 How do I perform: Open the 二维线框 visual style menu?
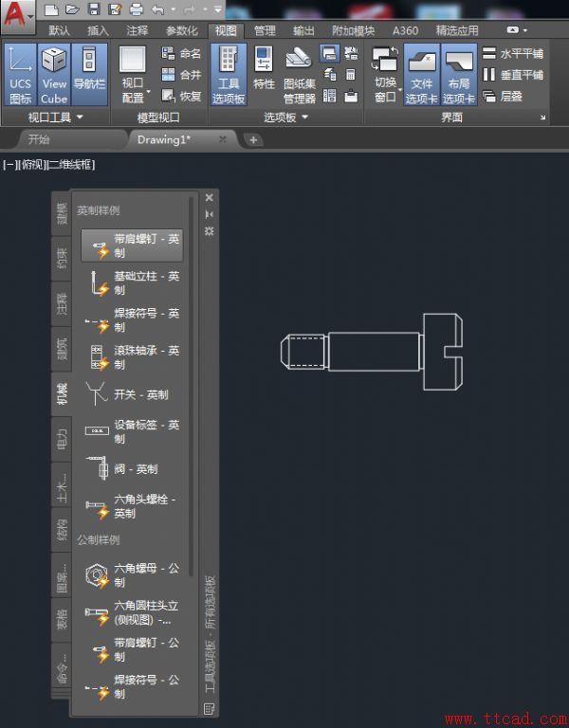click(x=70, y=164)
